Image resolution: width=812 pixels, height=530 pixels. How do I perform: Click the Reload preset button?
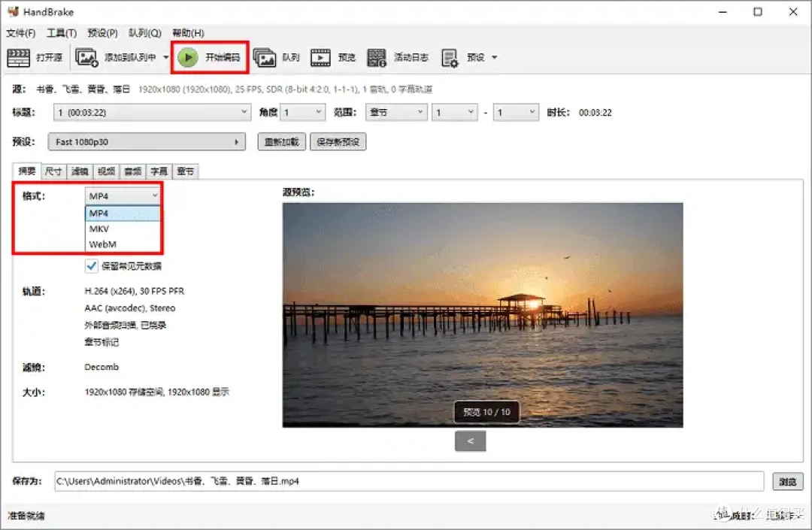pyautogui.click(x=282, y=142)
